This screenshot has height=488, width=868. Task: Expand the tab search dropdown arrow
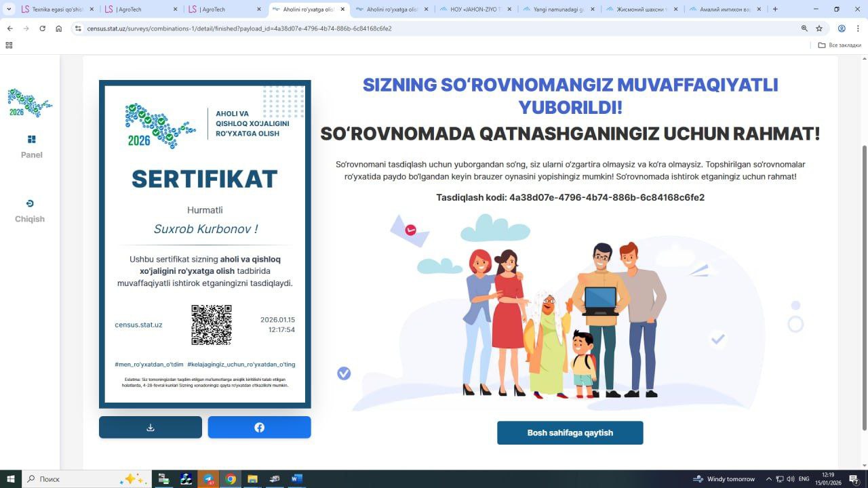pos(9,9)
